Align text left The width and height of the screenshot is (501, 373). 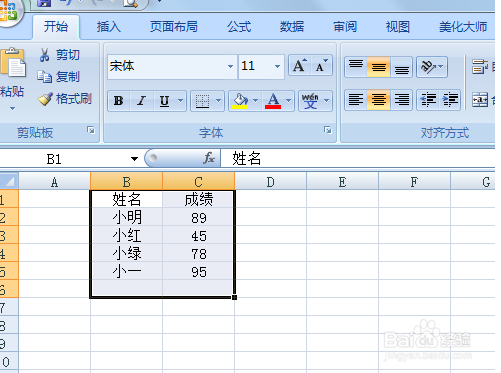click(x=356, y=99)
